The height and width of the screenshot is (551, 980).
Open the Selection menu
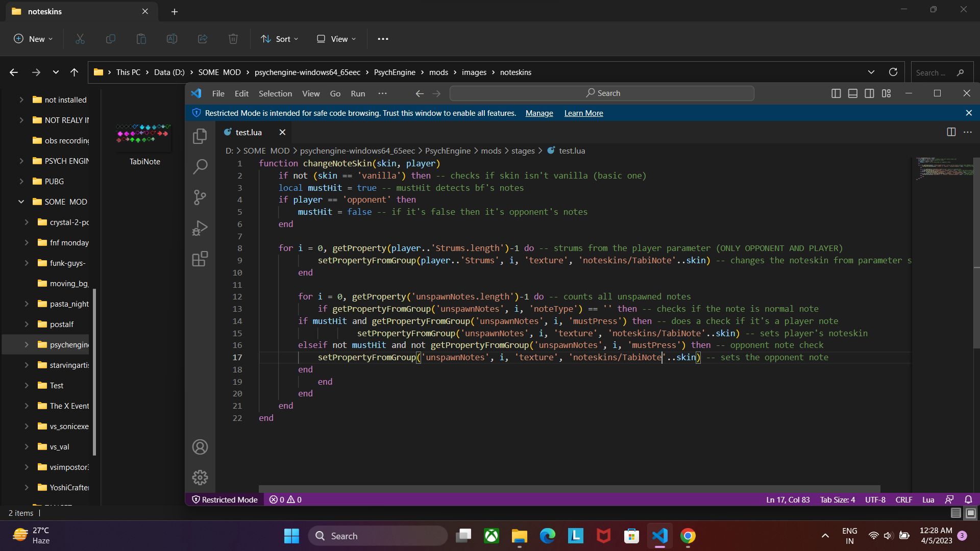(x=275, y=93)
